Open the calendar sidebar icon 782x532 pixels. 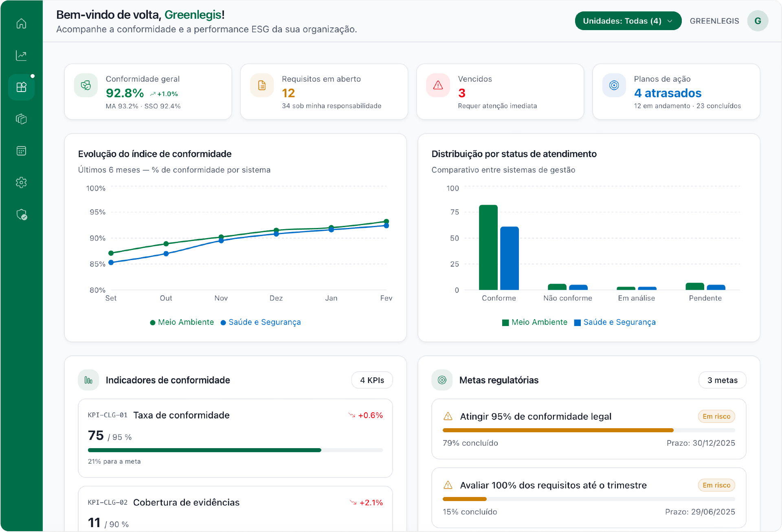click(21, 151)
